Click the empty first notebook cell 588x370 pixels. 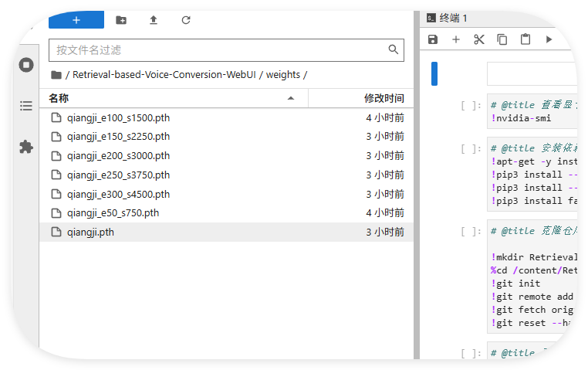[x=532, y=74]
